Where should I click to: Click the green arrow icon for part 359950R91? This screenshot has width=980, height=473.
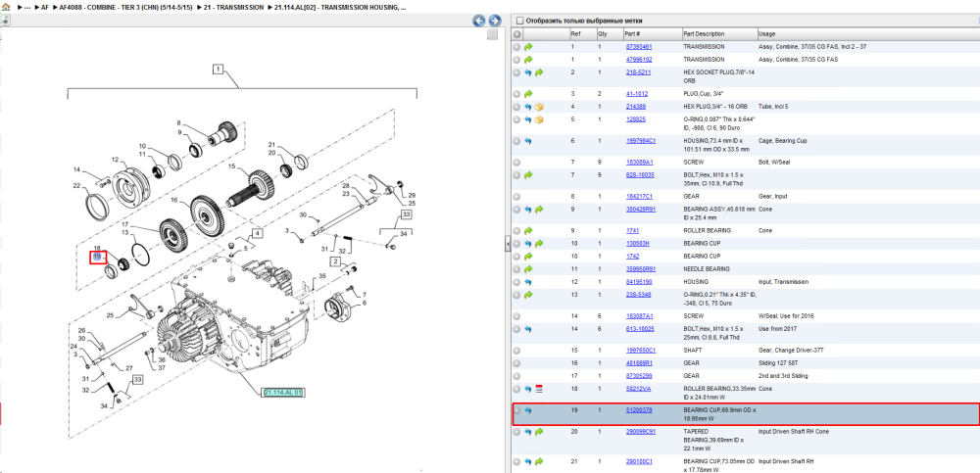point(528,268)
